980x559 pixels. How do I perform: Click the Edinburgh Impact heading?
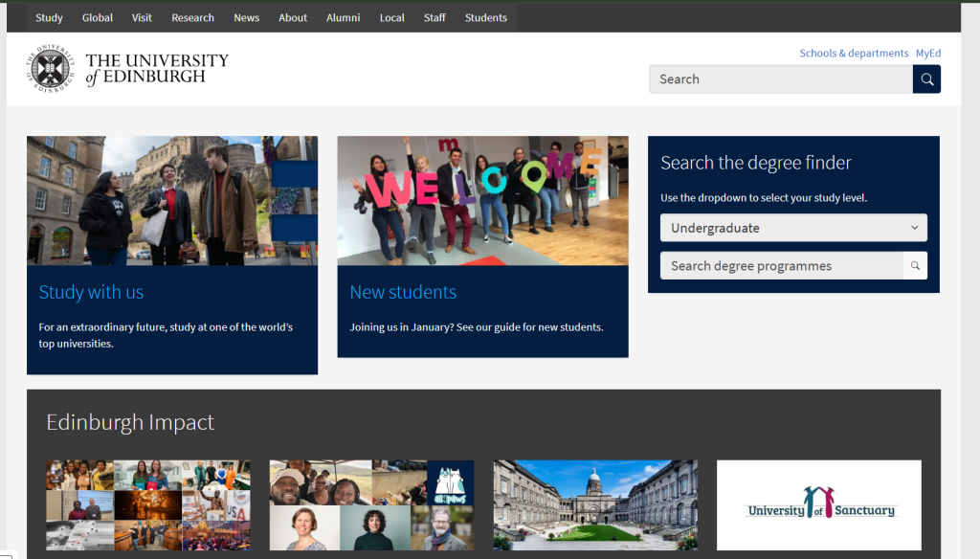pos(130,422)
